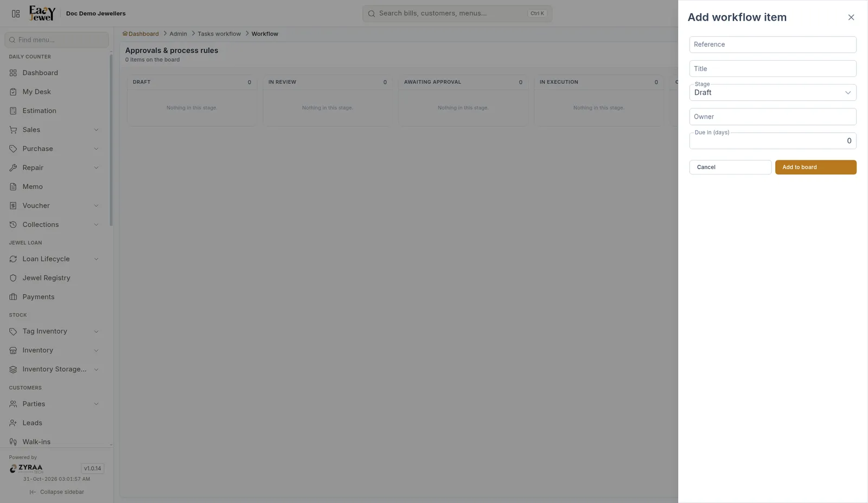Close the Add workflow item panel
This screenshot has width=868, height=503.
851,17
